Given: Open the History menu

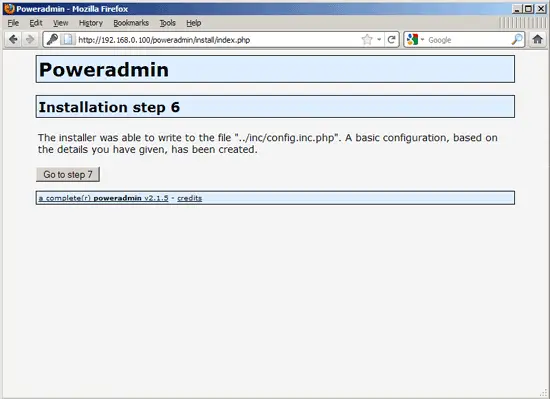Looking at the screenshot, I should [91, 23].
